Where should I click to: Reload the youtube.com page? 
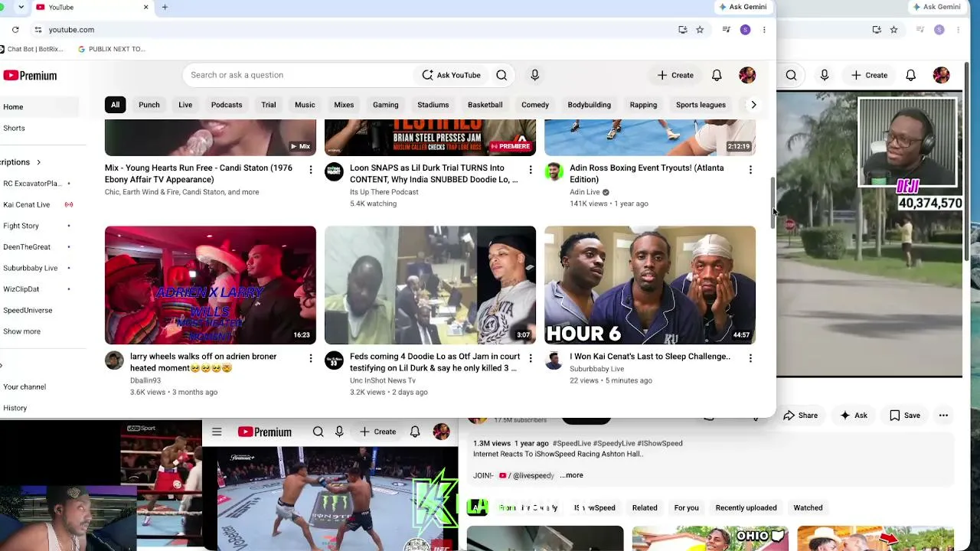coord(15,30)
